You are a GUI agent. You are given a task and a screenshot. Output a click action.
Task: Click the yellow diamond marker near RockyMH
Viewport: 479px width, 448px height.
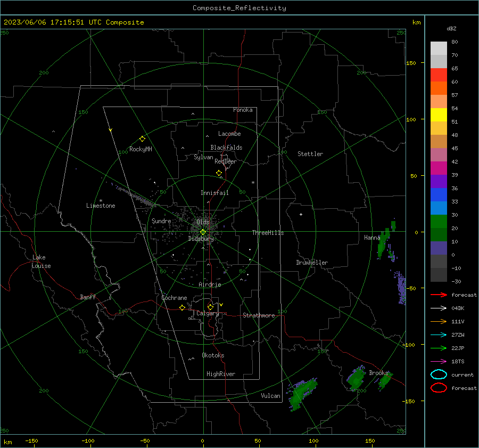(x=142, y=139)
